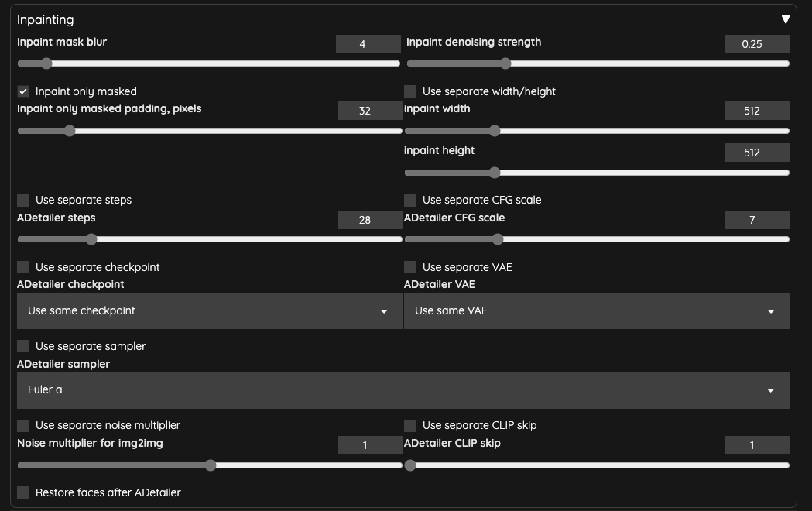812x511 pixels.
Task: Edit the ADetailer steps value field
Action: [x=370, y=220]
